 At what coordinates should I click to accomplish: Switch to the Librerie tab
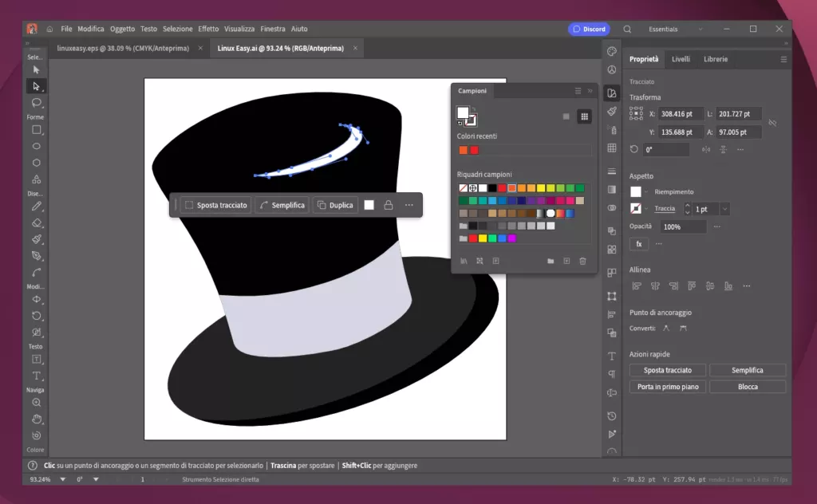(x=716, y=59)
